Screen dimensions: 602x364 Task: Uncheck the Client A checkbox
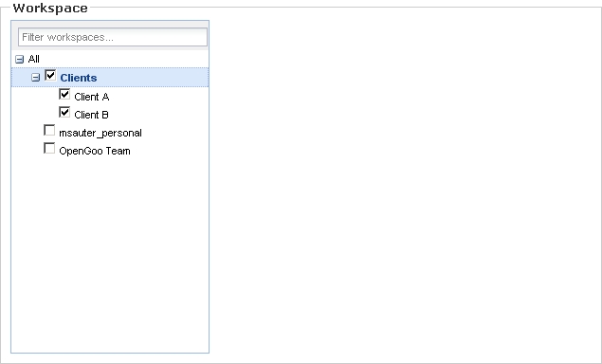64,94
